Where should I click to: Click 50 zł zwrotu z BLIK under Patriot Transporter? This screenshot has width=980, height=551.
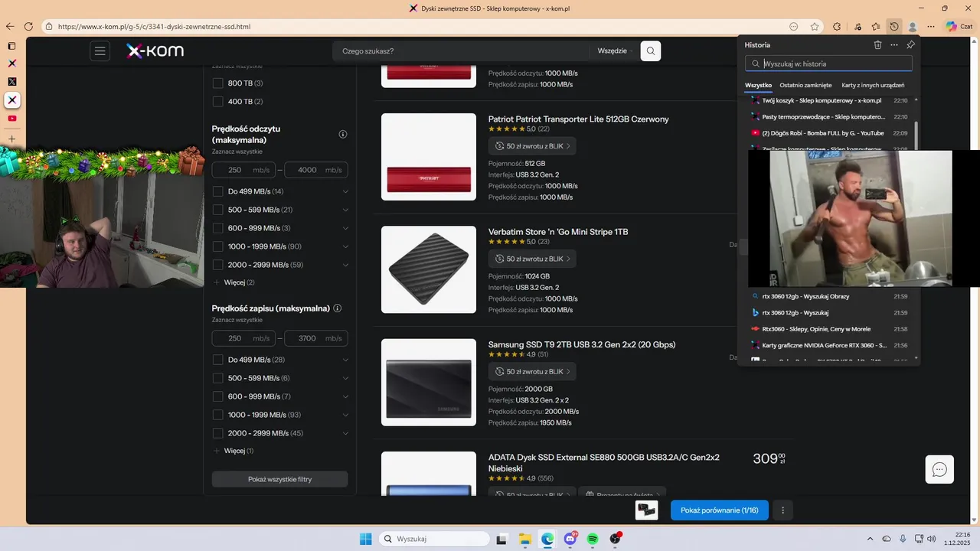click(532, 146)
